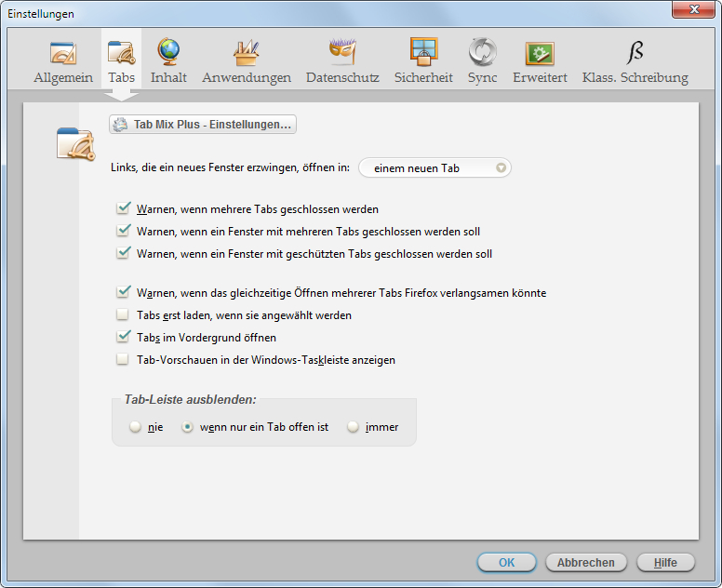
Task: Open the Sicherheit pane
Action: click(x=423, y=61)
